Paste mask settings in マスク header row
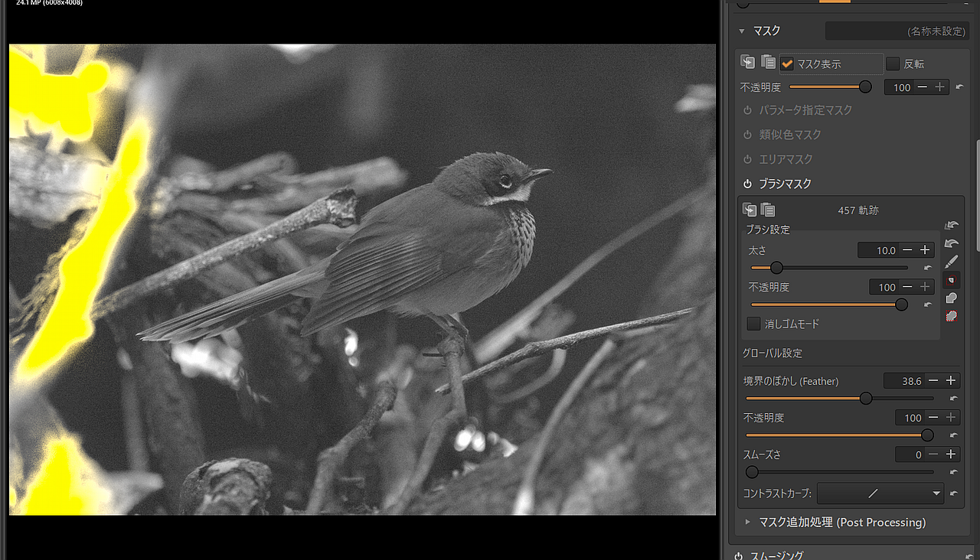Screen dimensions: 980x560 pos(768,63)
